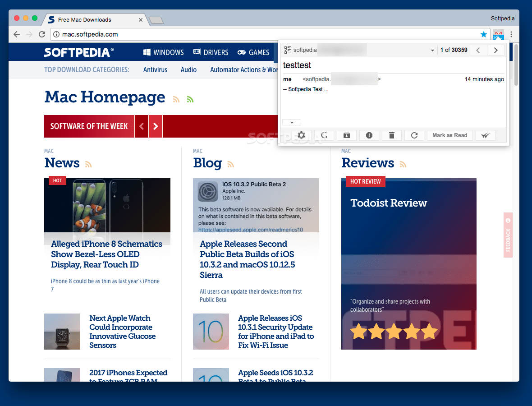
Task: Open the FEEDBACK side tab
Action: [508, 235]
